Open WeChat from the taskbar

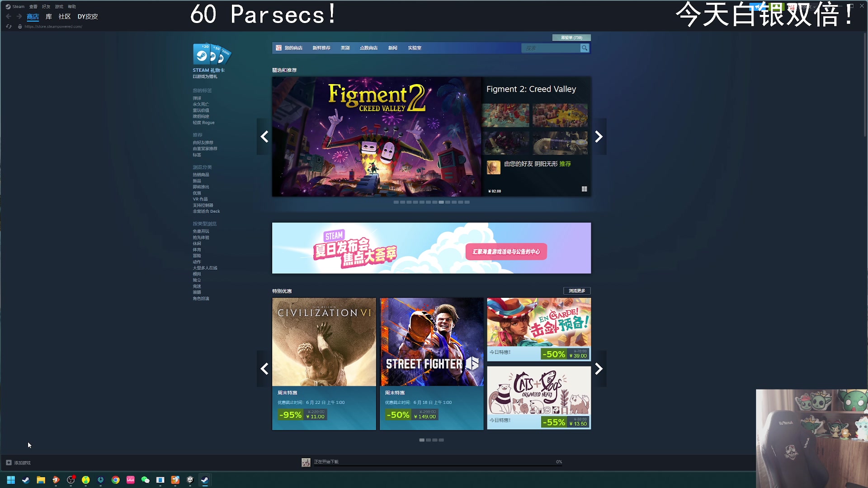coord(145,480)
